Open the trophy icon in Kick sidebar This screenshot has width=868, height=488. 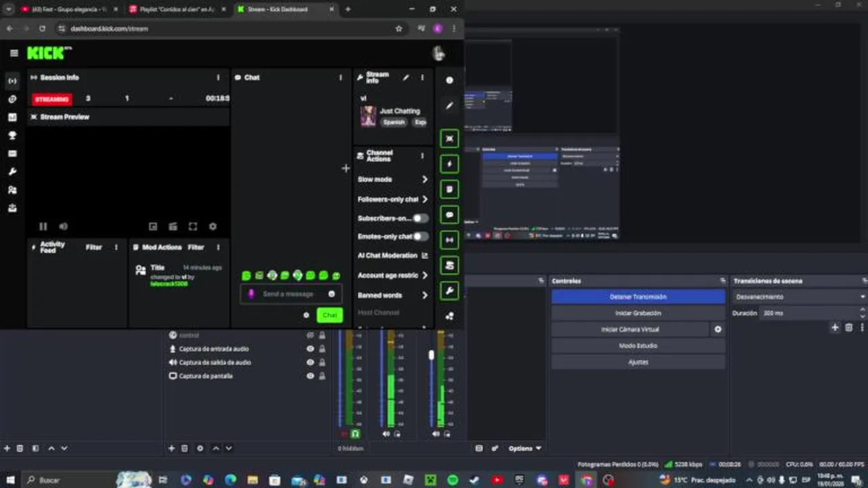point(12,136)
